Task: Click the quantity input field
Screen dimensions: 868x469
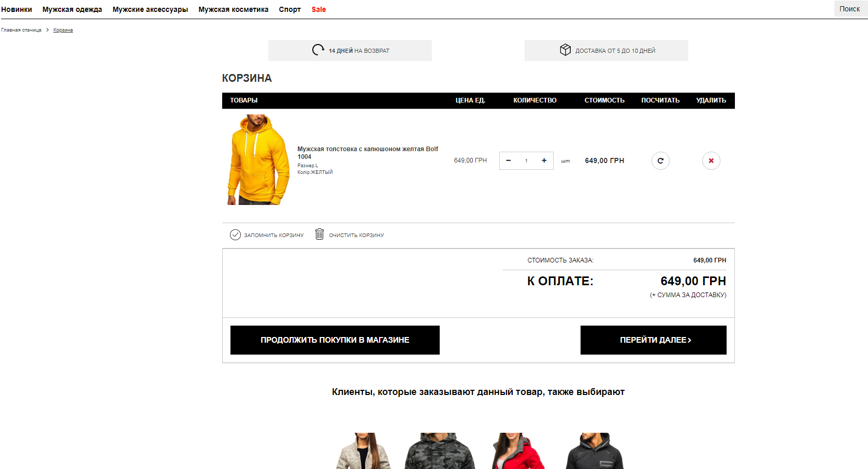Action: coord(526,160)
